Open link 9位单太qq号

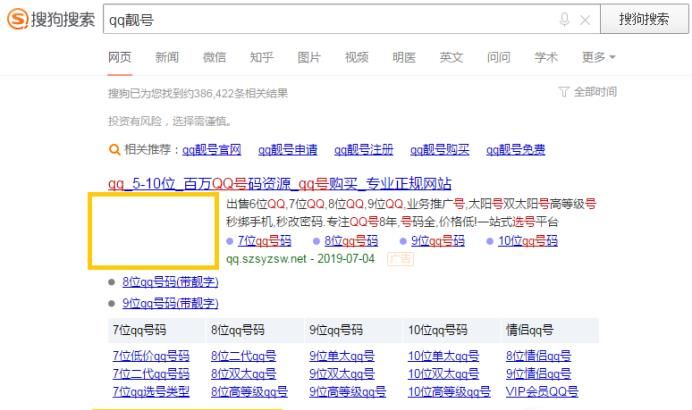342,356
